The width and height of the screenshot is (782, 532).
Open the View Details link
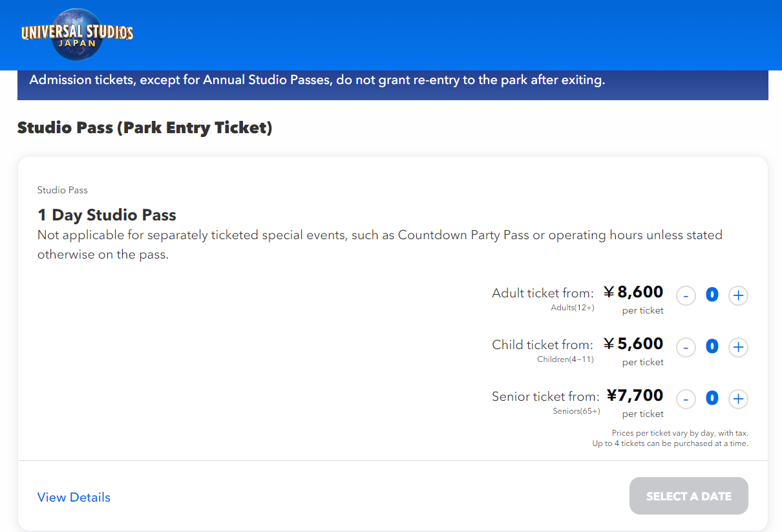click(74, 497)
